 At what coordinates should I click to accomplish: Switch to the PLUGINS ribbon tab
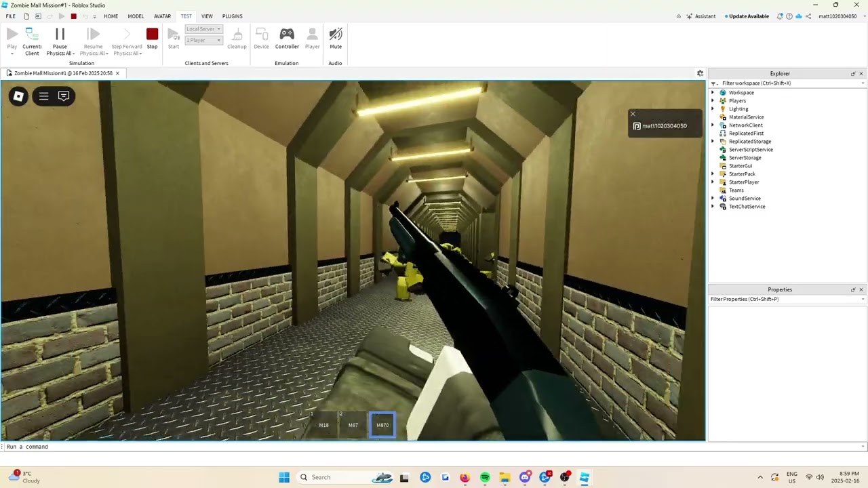click(232, 16)
